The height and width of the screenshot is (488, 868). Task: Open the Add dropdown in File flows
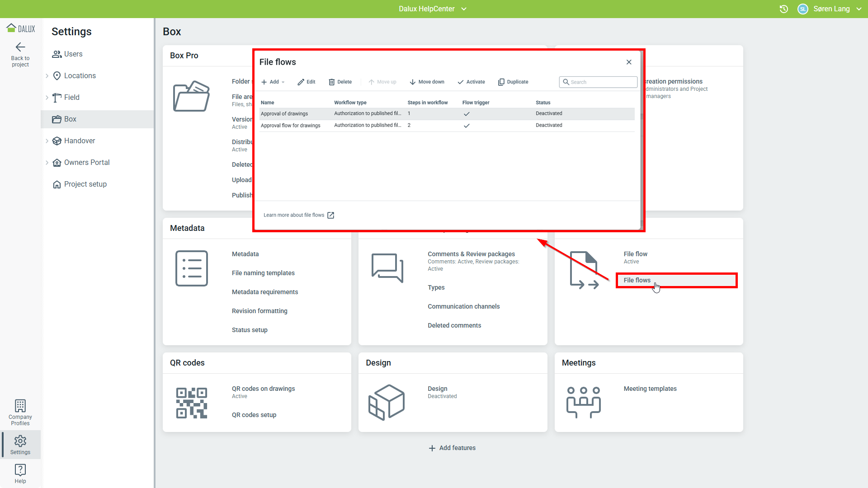point(273,82)
